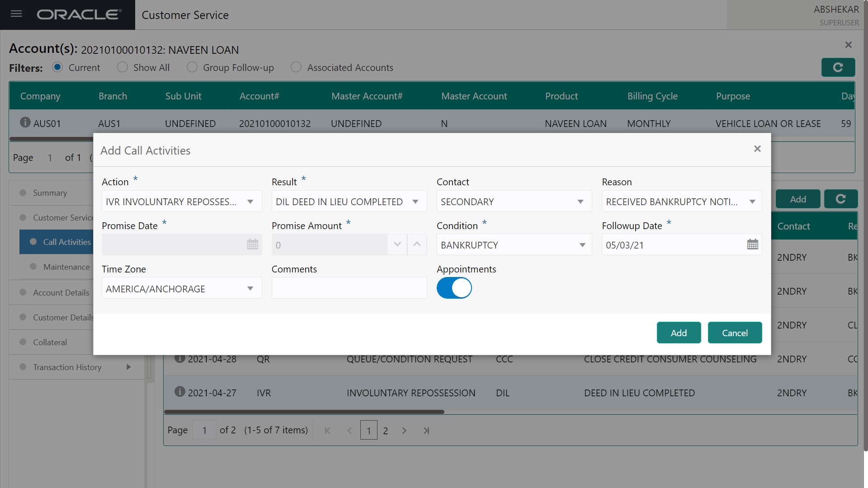This screenshot has width=868, height=488.
Task: Expand the Condition BANKRUPTCY dropdown
Action: (582, 245)
